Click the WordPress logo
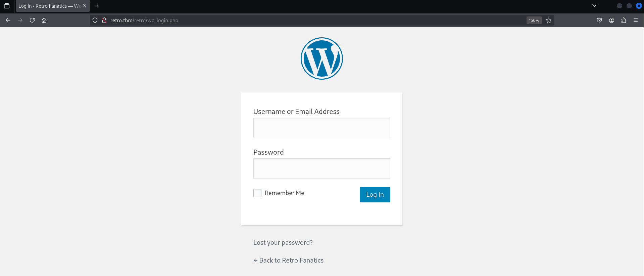 point(321,58)
